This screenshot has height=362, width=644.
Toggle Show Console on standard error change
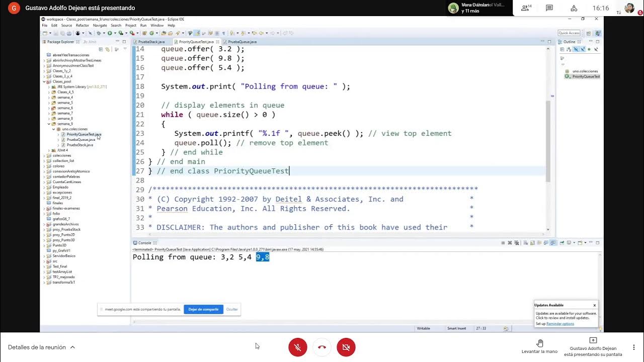(553, 243)
